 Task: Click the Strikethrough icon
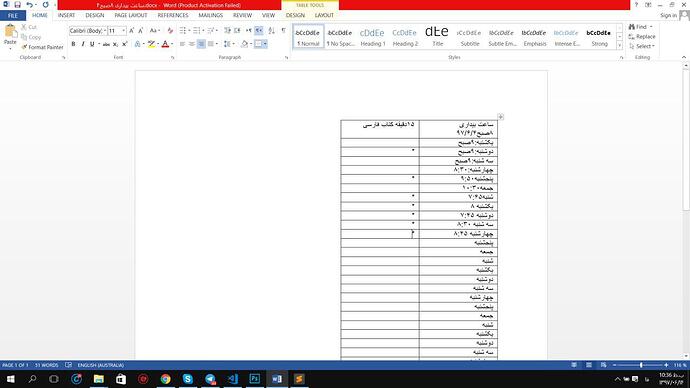pos(106,44)
